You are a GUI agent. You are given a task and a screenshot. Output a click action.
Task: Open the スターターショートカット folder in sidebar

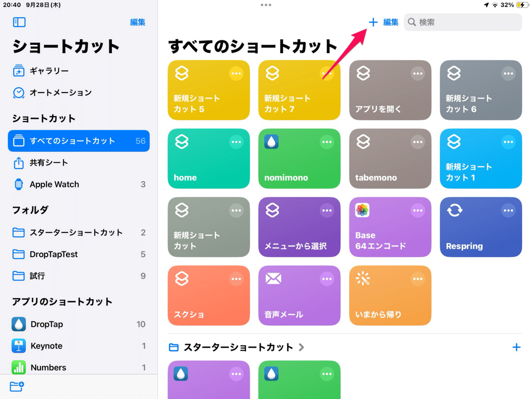79,232
